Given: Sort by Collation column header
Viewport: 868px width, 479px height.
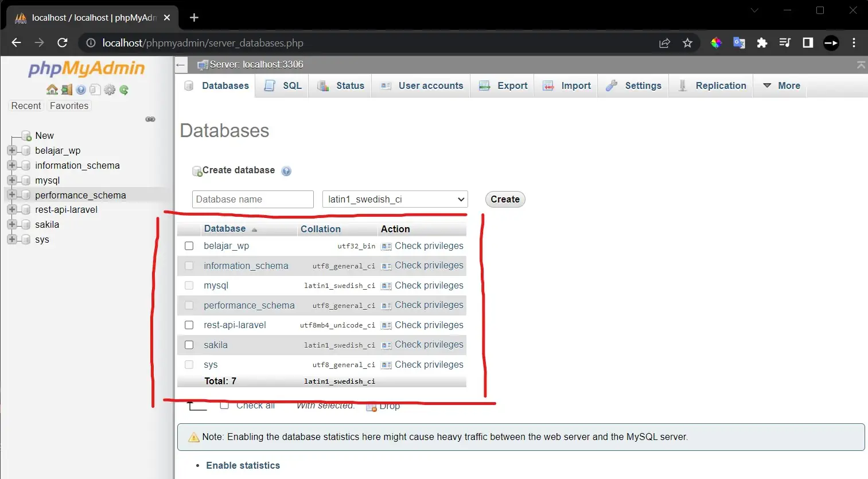Looking at the screenshot, I should coord(320,229).
